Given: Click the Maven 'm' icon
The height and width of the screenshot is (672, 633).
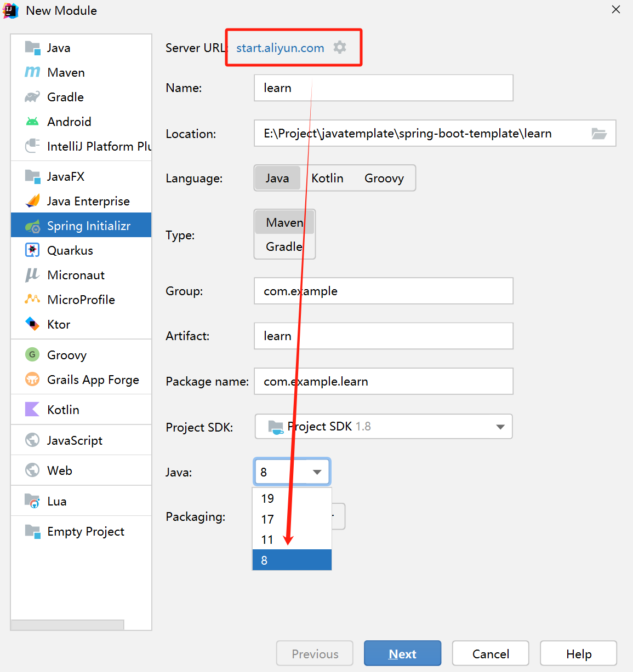Looking at the screenshot, I should point(32,72).
